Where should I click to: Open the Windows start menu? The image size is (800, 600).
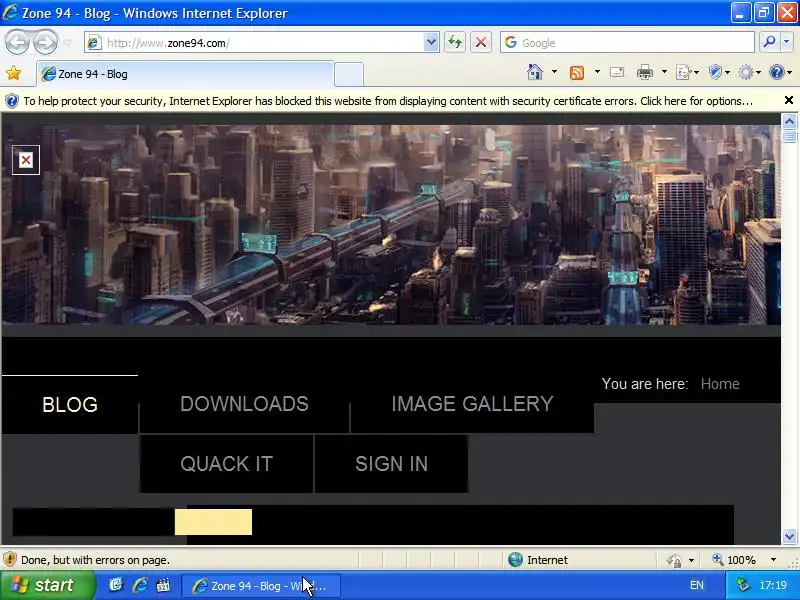tap(48, 585)
